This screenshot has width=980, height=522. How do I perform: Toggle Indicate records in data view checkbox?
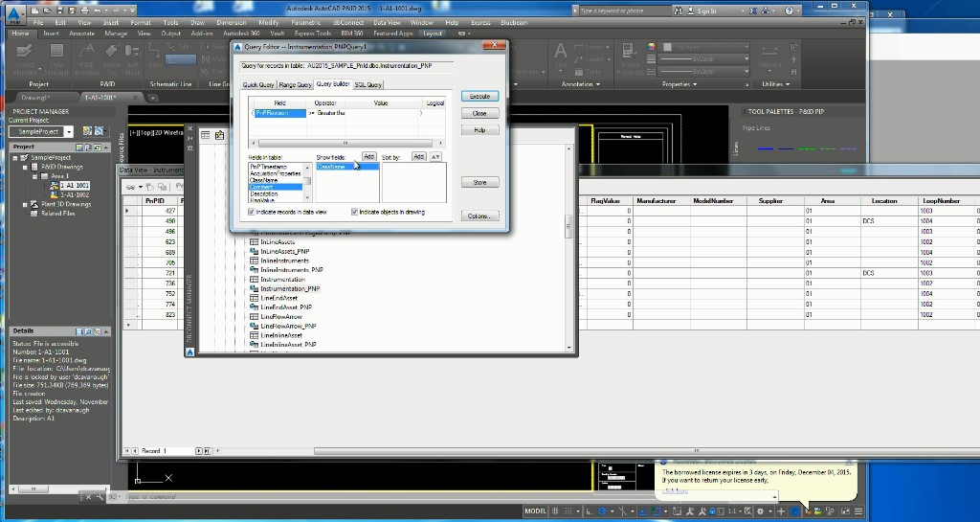(252, 212)
